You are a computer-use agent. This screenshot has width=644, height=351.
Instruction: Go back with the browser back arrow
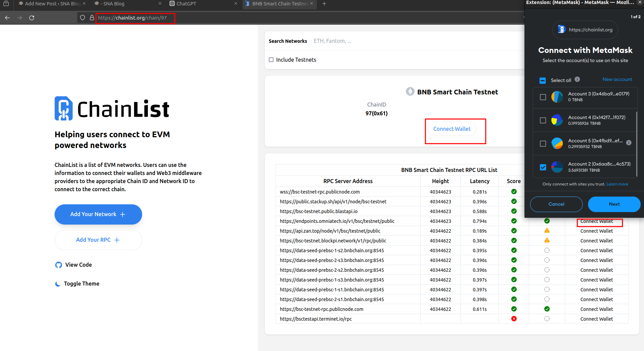coord(7,18)
